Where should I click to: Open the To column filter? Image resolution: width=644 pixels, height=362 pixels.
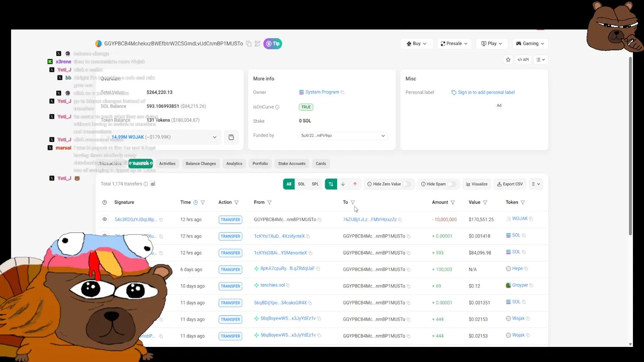[x=352, y=203]
